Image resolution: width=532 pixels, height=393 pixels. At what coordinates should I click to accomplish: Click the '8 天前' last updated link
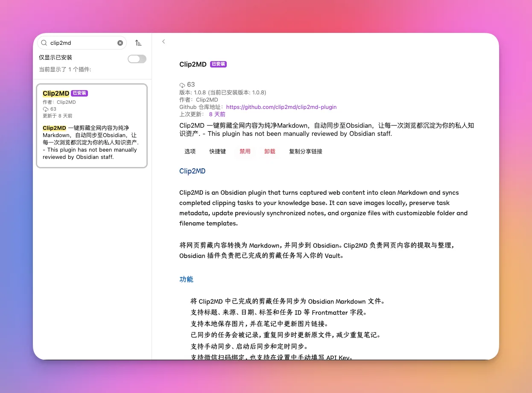tap(217, 114)
